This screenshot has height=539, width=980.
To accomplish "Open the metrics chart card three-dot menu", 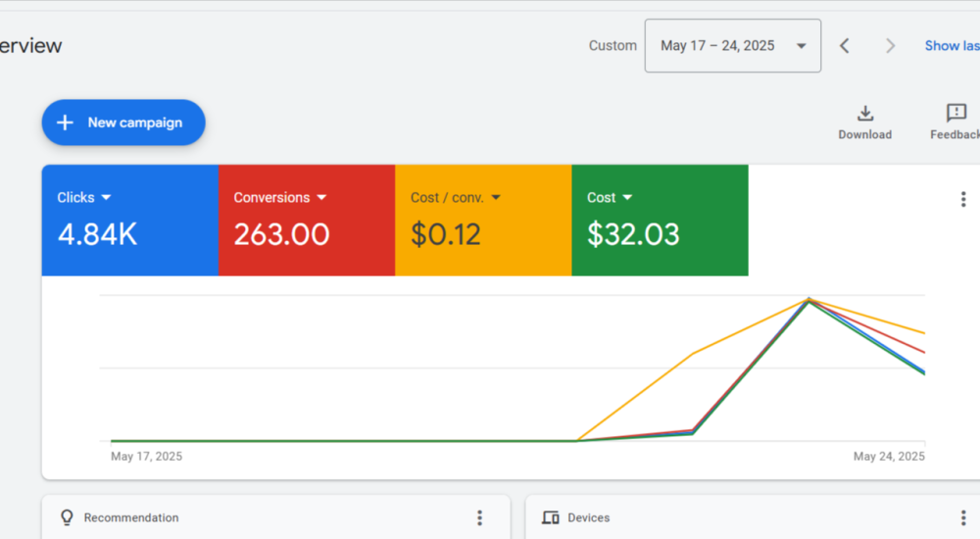I will tap(962, 199).
